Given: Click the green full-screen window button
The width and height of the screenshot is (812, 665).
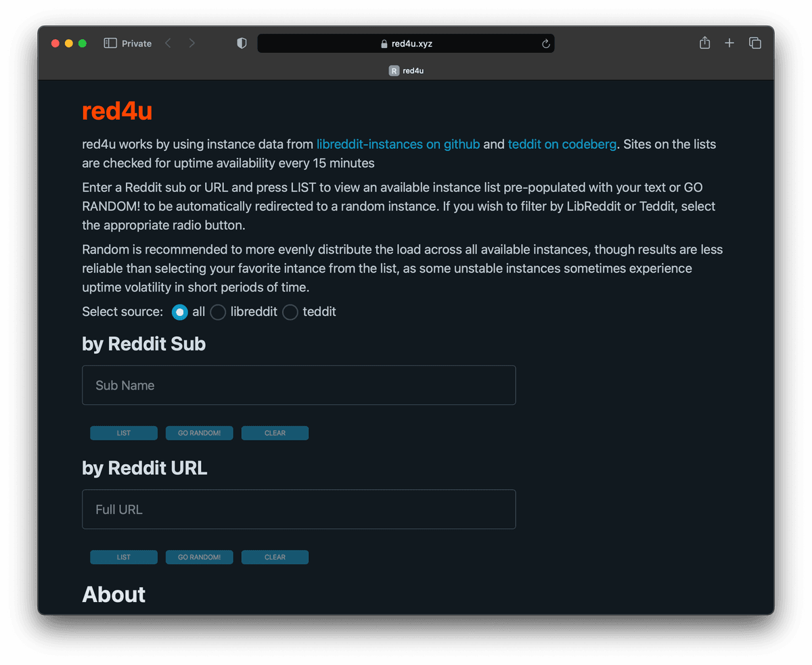Looking at the screenshot, I should tap(83, 43).
